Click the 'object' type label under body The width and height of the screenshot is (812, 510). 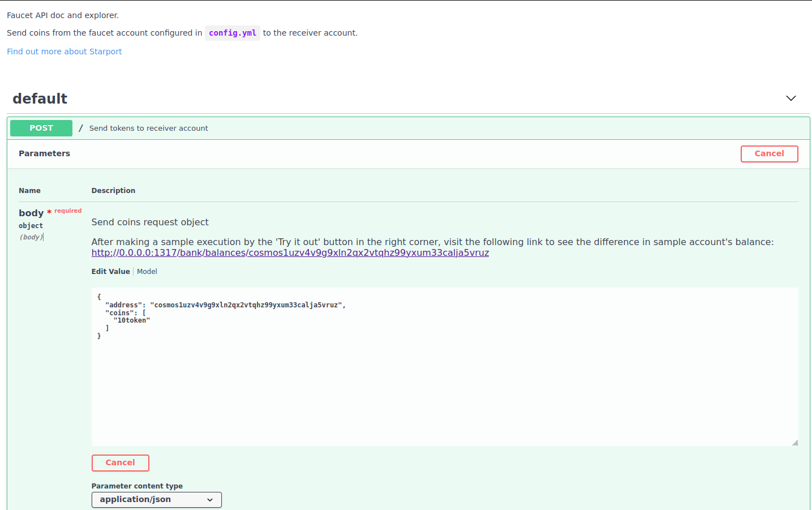(31, 226)
